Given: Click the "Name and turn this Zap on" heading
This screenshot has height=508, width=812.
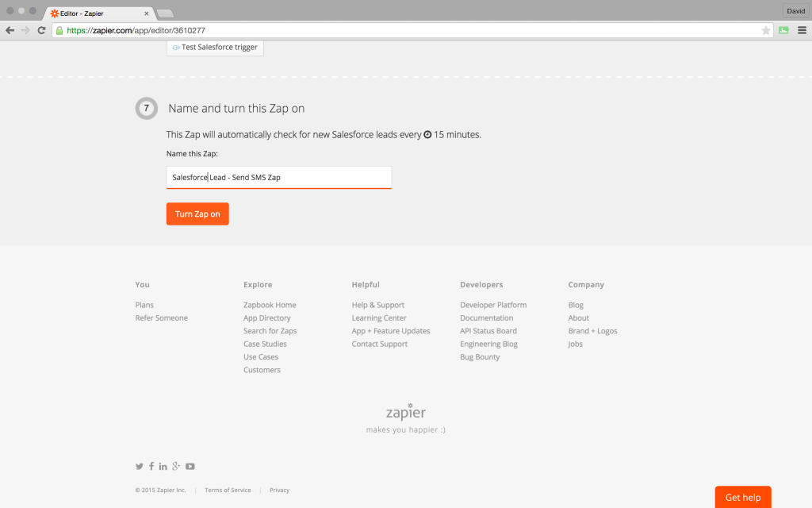Looking at the screenshot, I should (236, 108).
